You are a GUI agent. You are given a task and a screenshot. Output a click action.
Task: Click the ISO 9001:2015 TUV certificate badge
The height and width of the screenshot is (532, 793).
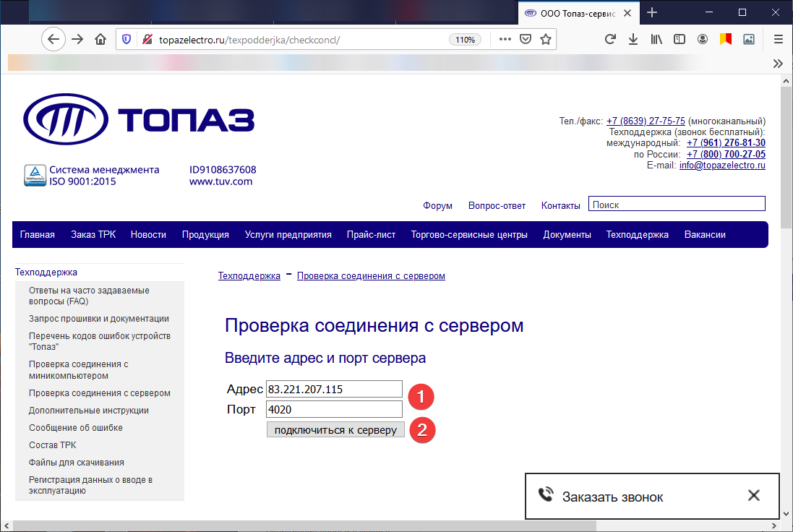pos(35,176)
